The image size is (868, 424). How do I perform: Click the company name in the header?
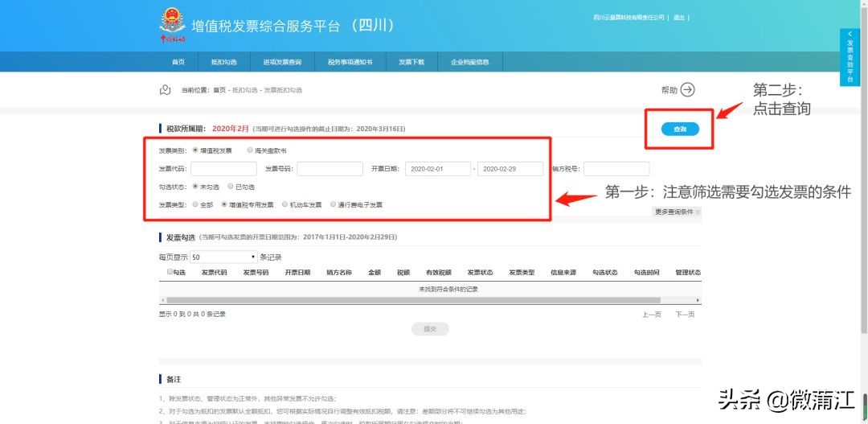tap(628, 18)
